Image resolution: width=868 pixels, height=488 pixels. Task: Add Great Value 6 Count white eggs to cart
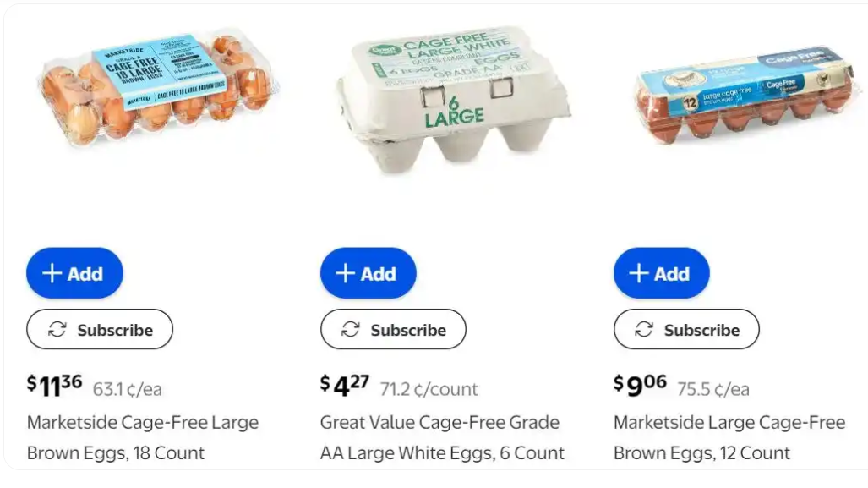(x=368, y=273)
